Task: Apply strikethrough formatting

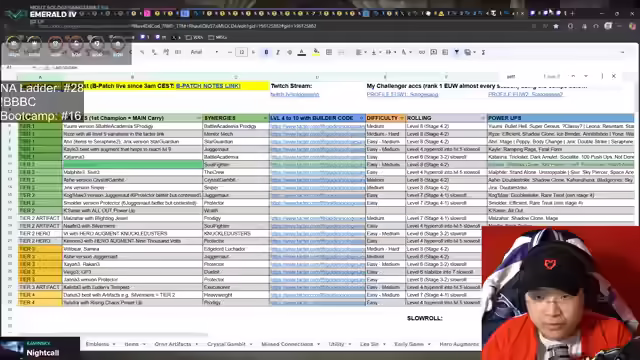Action: (x=289, y=52)
